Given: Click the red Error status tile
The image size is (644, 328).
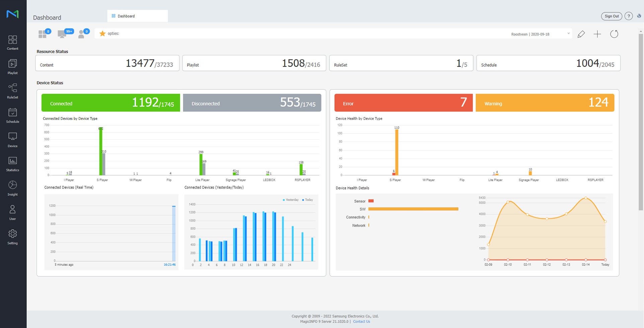Looking at the screenshot, I should click(403, 103).
